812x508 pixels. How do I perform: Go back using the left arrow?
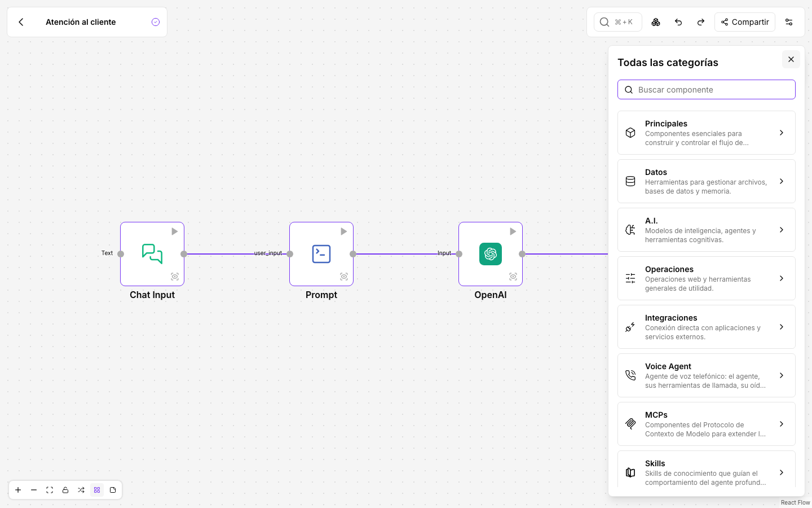[21, 22]
